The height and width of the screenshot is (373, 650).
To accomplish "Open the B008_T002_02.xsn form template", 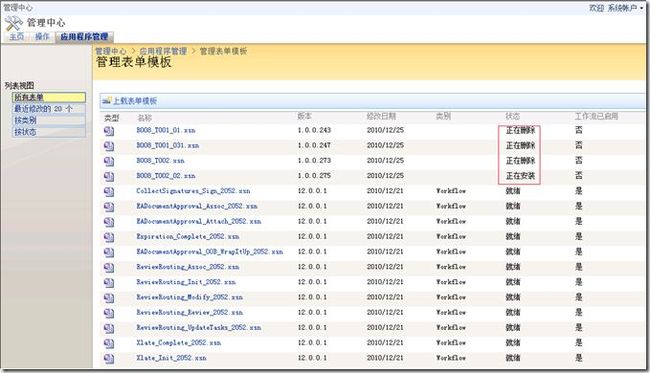I will click(166, 176).
